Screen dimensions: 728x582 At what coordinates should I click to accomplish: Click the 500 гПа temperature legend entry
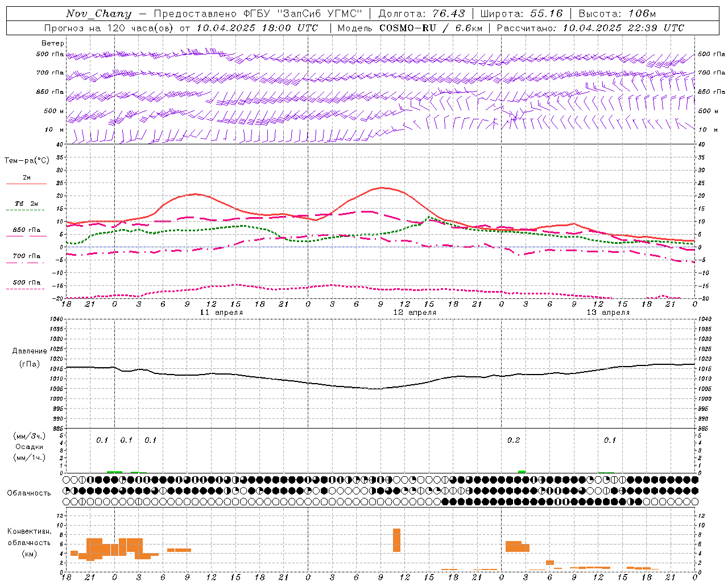coord(27,282)
